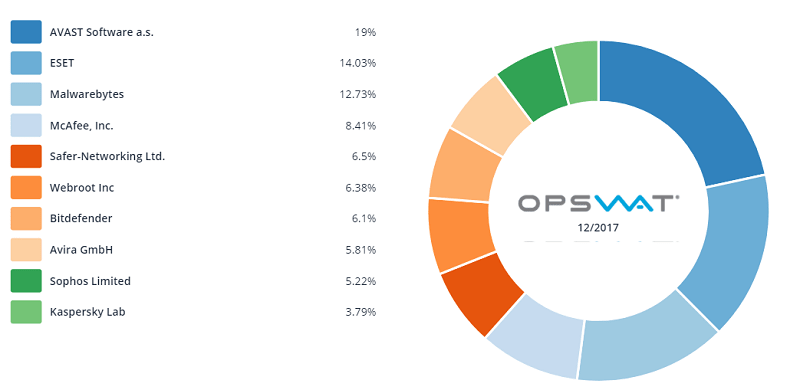
Task: Click the OPSWAT logo in chart center
Action: [598, 204]
